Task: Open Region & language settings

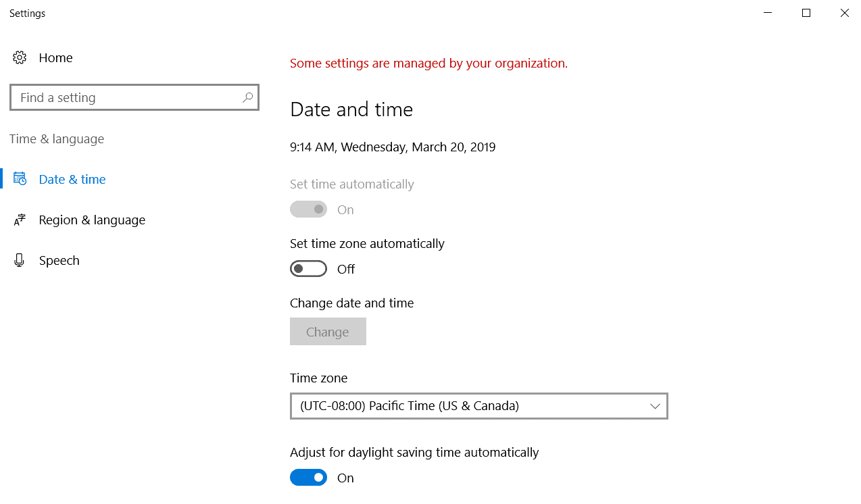Action: pyautogui.click(x=92, y=220)
